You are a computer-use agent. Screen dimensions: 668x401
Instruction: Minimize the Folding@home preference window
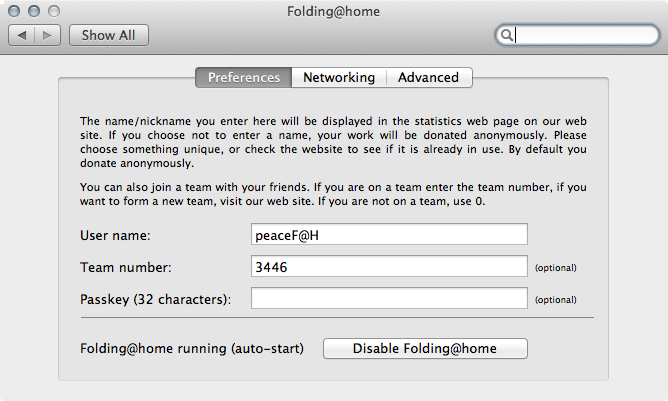tap(34, 11)
